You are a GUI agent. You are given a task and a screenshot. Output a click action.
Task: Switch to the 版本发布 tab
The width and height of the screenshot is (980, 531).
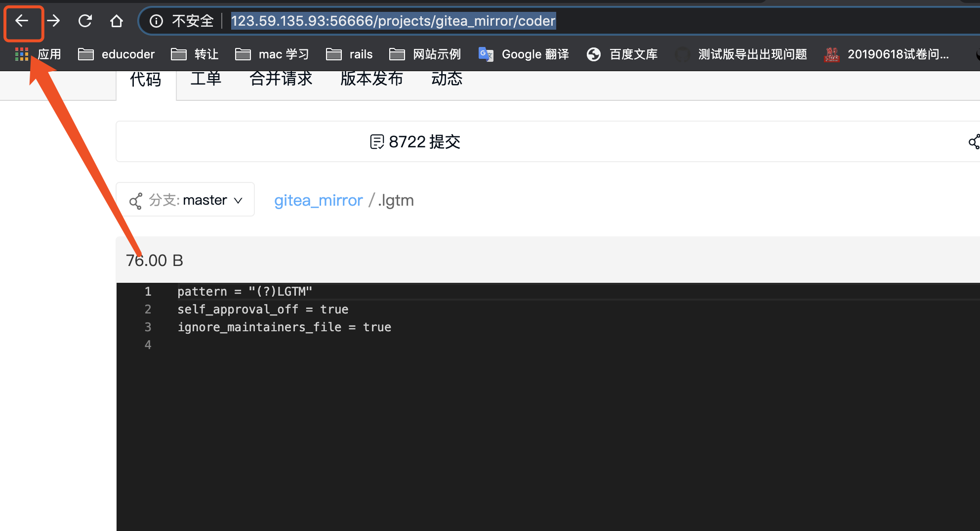pyautogui.click(x=372, y=78)
